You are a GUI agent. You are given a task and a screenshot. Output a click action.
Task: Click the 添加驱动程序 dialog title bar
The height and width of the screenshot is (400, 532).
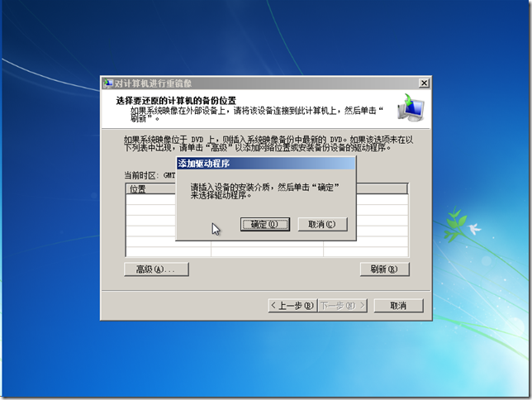point(266,164)
